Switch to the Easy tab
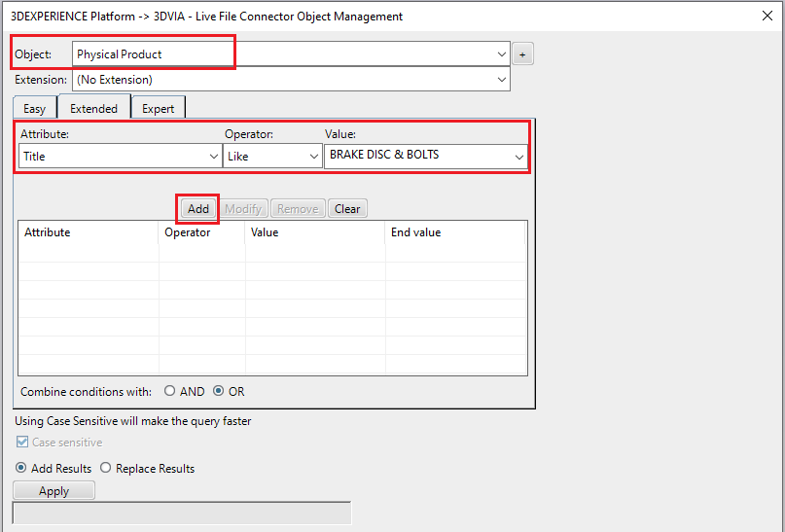 (x=35, y=109)
